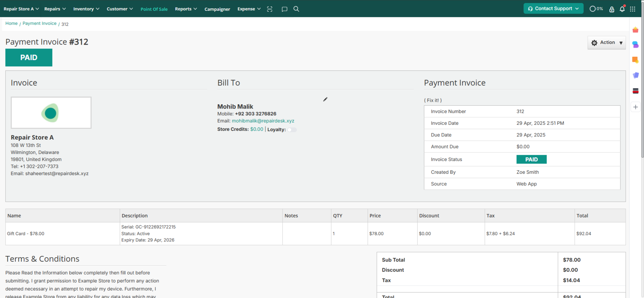Open the Action dropdown arrow
Screen dimensions: 644x298
click(x=621, y=43)
